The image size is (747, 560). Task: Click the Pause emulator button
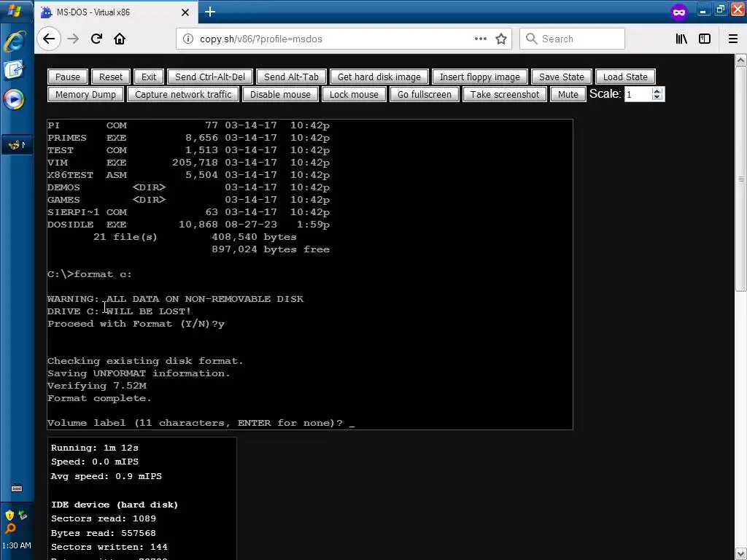coord(68,77)
